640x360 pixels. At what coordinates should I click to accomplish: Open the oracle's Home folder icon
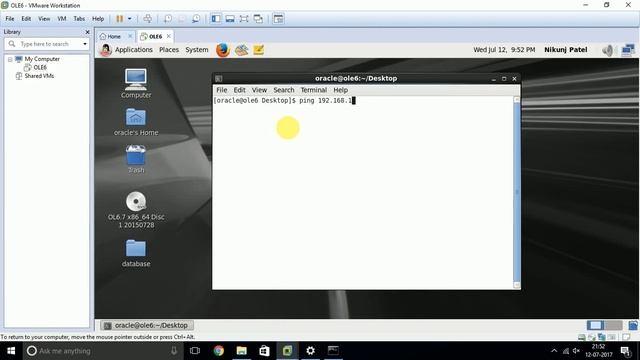coord(136,122)
